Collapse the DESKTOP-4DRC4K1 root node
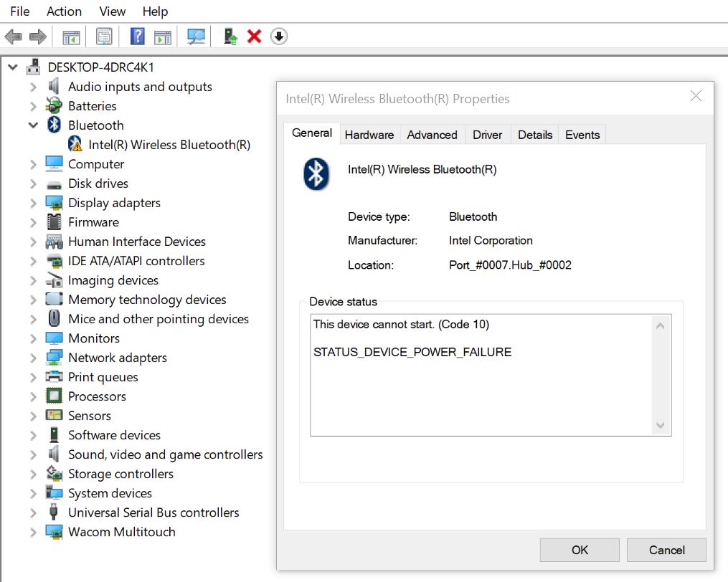Viewport: 728px width, 582px height. click(13, 67)
